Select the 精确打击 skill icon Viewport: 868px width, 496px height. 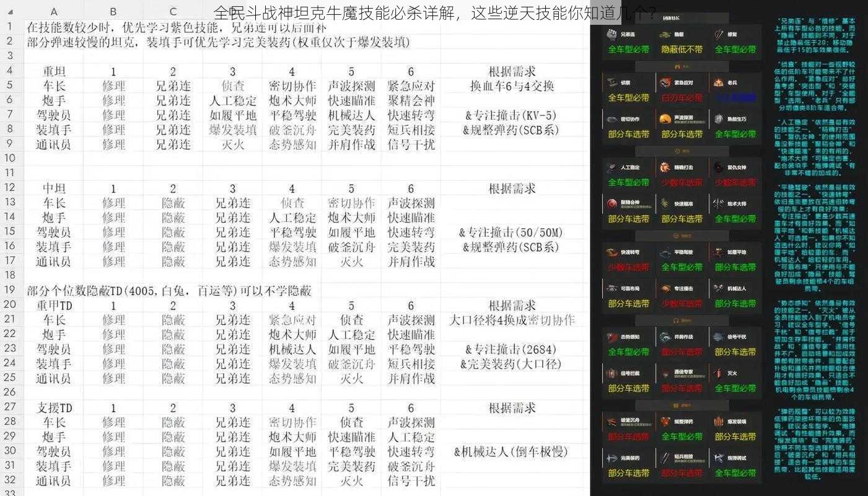coord(665,168)
